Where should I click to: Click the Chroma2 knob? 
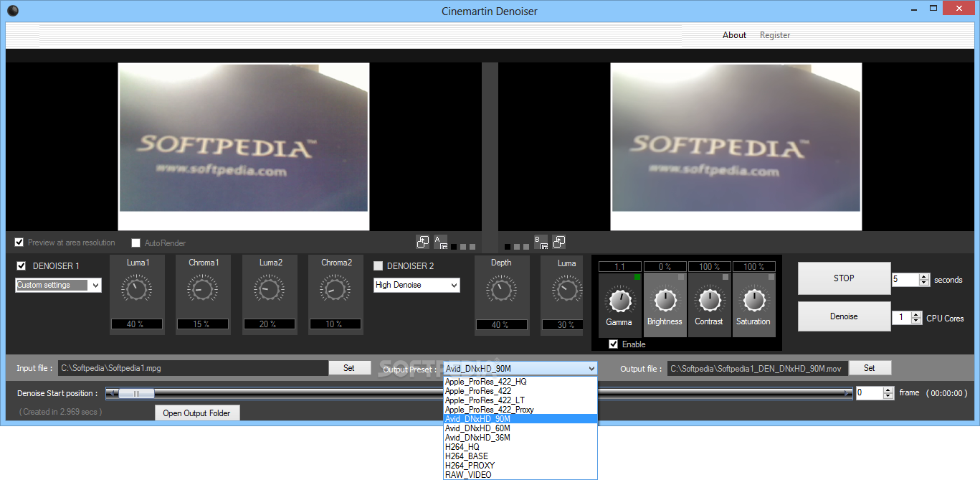tap(335, 289)
